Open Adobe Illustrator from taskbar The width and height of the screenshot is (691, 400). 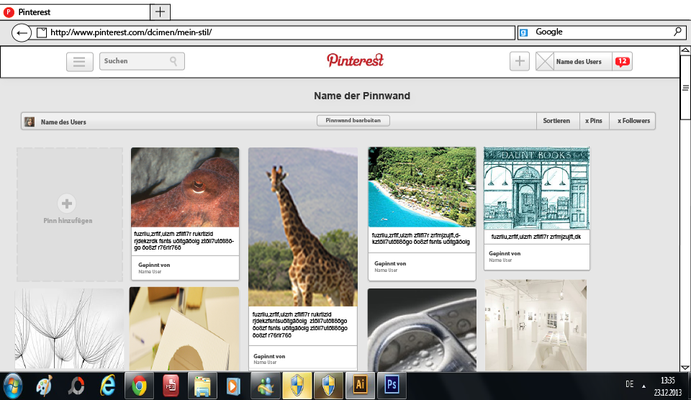tap(360, 386)
